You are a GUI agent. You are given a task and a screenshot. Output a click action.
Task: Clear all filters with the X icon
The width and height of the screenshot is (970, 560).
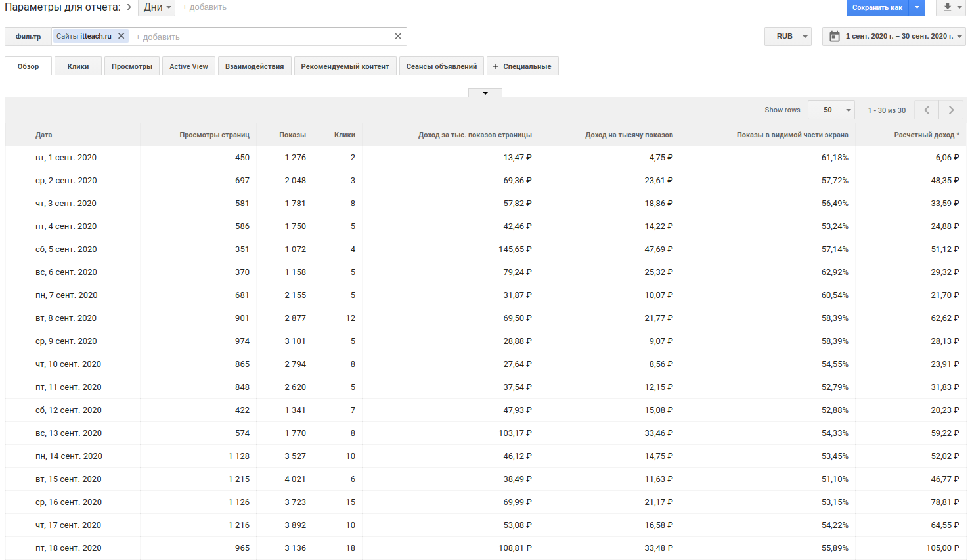pyautogui.click(x=398, y=36)
